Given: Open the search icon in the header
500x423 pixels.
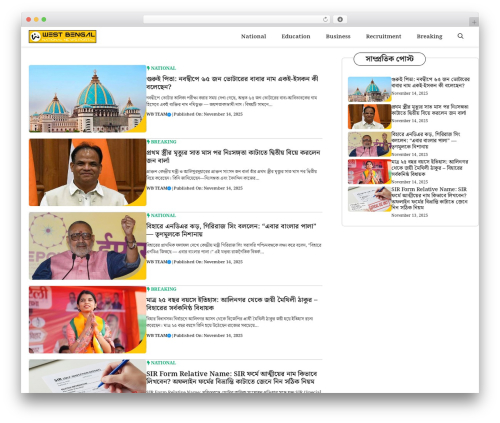Looking at the screenshot, I should (x=460, y=36).
